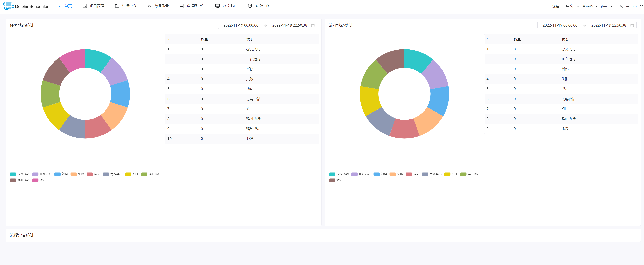Switch theme with 深色 button

(555, 6)
